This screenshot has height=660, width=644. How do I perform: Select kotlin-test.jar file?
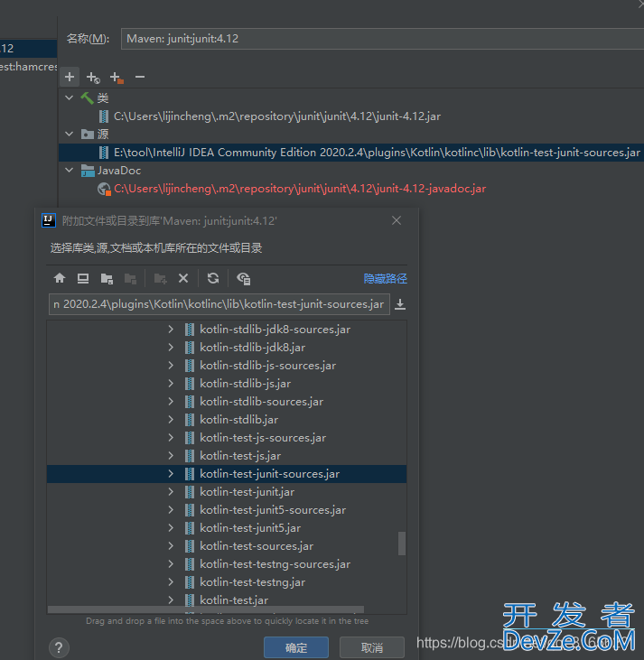point(234,600)
